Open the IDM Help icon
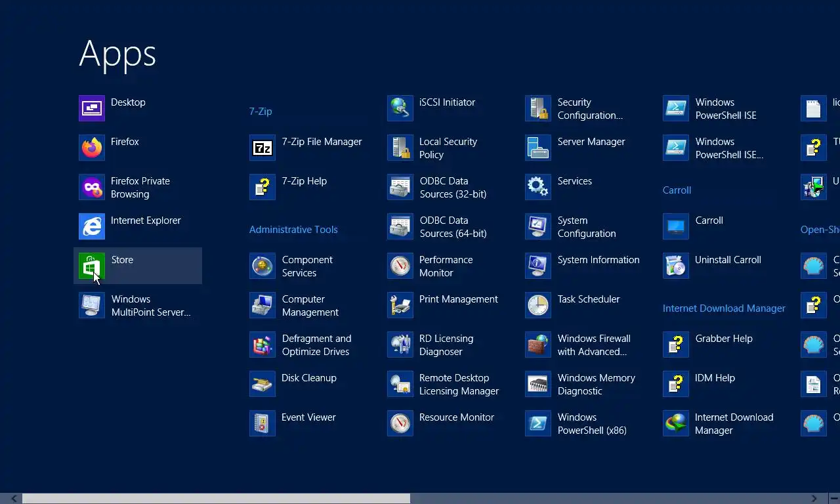840x504 pixels. coord(676,384)
